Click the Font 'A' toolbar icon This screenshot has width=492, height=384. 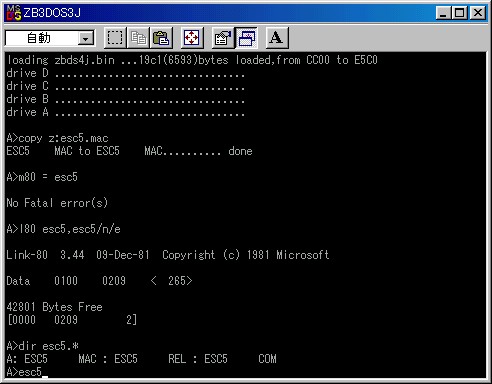click(x=276, y=38)
